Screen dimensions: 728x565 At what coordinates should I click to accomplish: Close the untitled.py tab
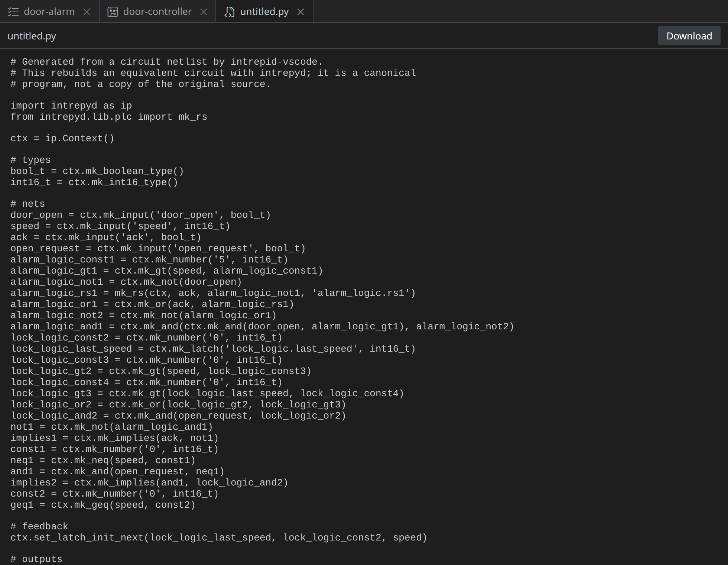(x=300, y=12)
